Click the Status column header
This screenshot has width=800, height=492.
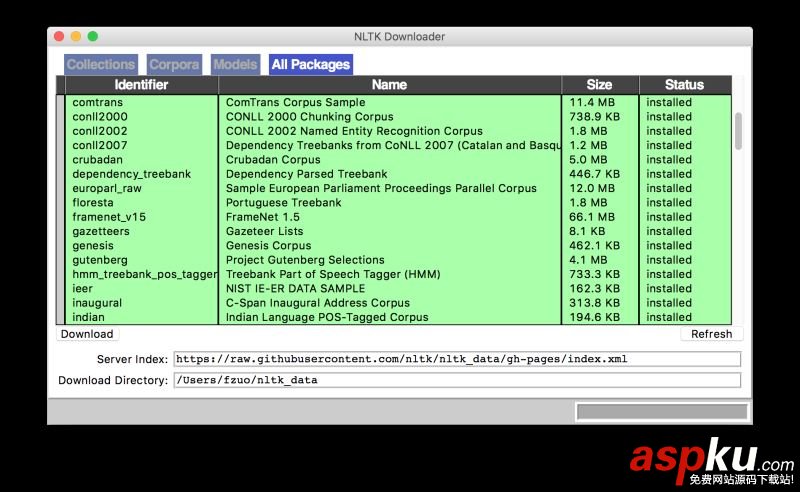coord(685,85)
